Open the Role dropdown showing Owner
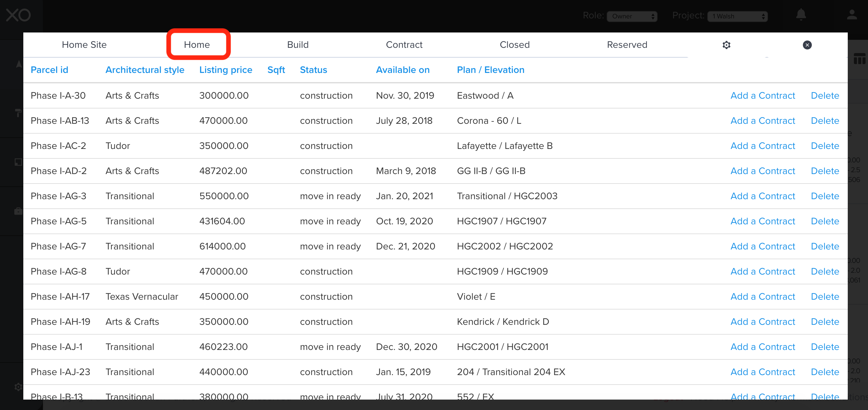The height and width of the screenshot is (410, 868). (632, 16)
